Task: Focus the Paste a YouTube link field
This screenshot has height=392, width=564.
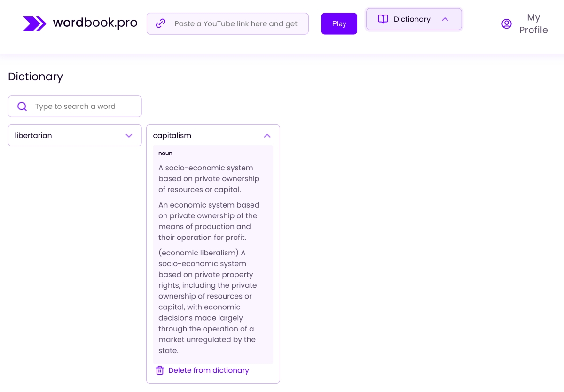Action: click(x=235, y=24)
